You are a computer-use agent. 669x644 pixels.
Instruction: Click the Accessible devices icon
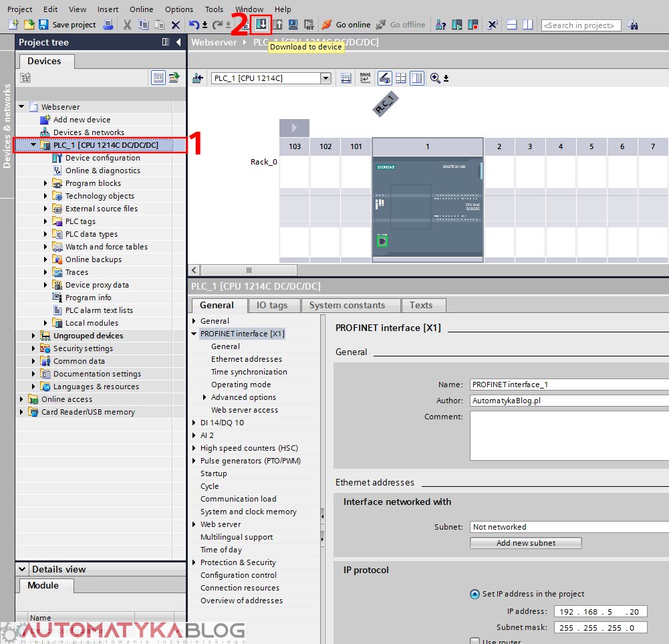440,25
